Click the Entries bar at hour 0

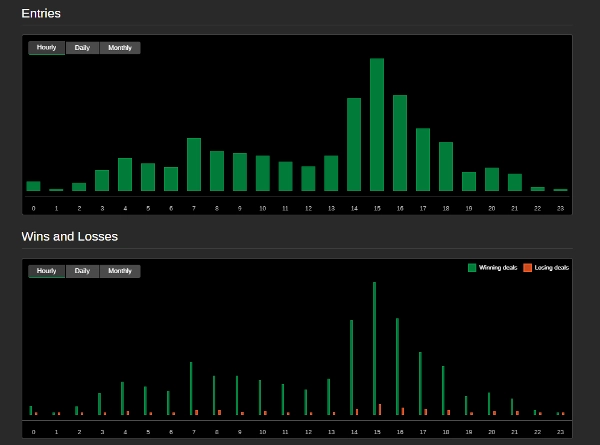33,186
